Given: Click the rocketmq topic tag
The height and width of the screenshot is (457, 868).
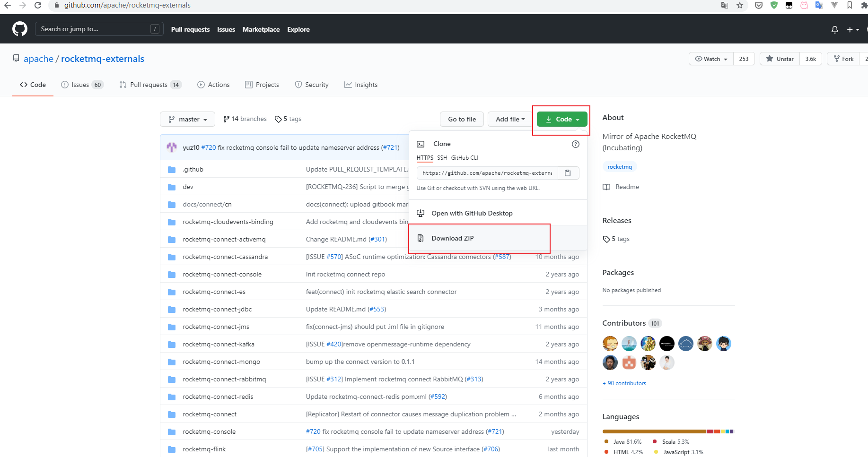Looking at the screenshot, I should coord(620,167).
